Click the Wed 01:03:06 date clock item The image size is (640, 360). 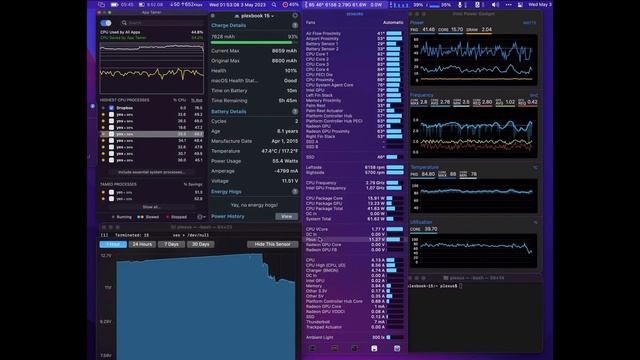click(237, 4)
